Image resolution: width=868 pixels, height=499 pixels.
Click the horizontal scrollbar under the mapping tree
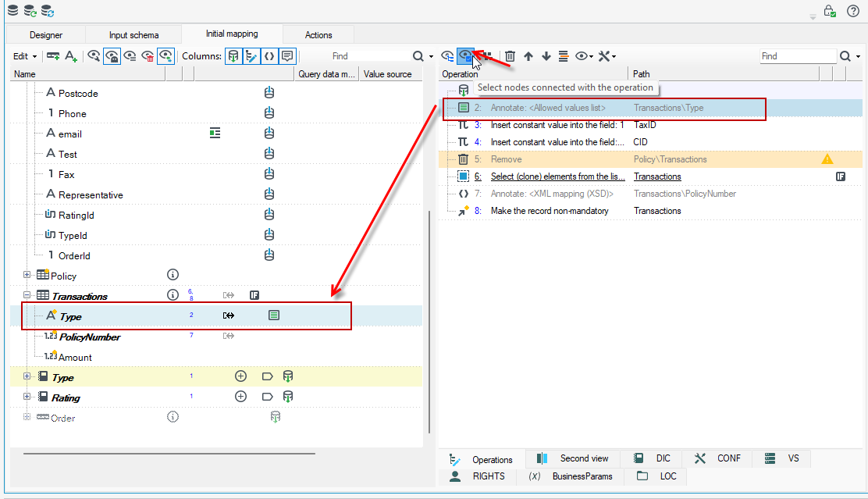click(x=169, y=454)
